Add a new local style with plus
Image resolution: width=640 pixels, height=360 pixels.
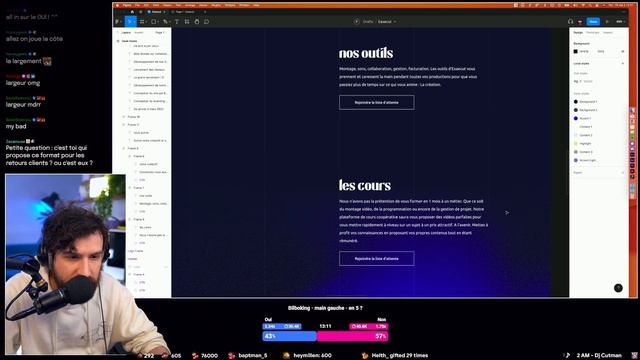click(x=623, y=64)
